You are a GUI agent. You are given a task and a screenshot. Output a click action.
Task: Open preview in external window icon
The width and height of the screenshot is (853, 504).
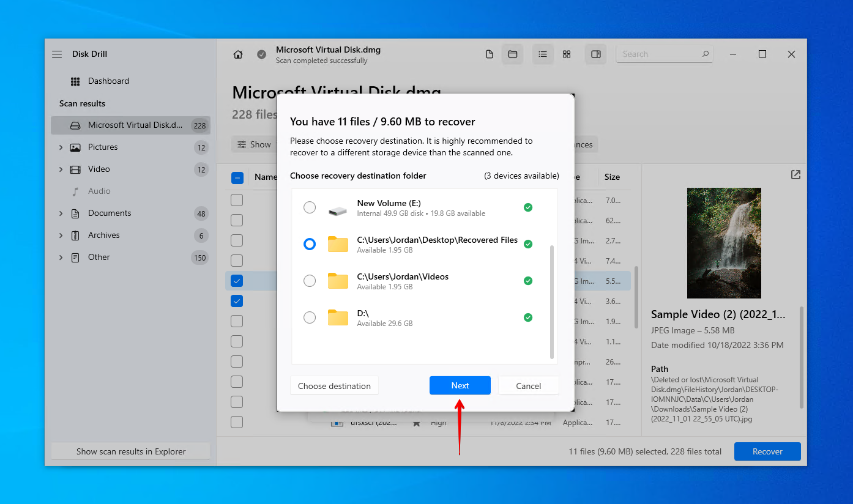point(795,175)
